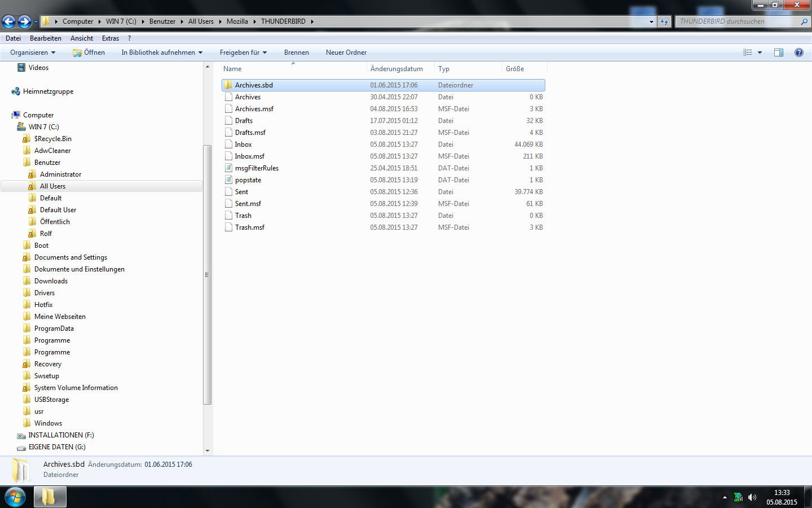
Task: Click the Öffnen toolbar button
Action: (x=89, y=52)
